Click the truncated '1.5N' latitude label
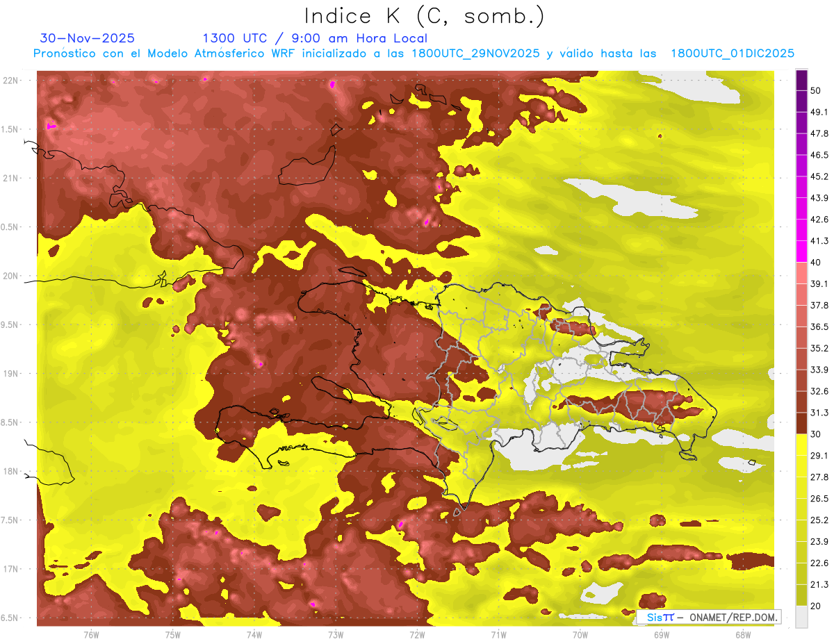The width and height of the screenshot is (834, 644). 10,129
